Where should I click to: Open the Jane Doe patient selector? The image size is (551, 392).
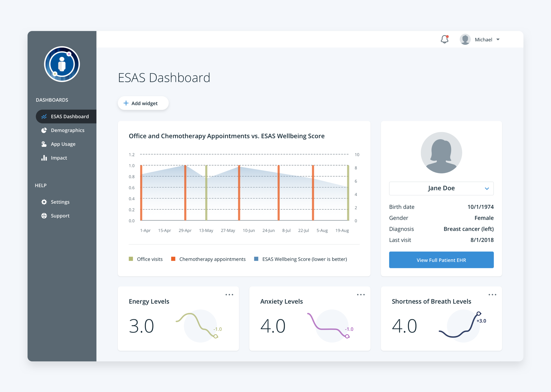(x=441, y=188)
